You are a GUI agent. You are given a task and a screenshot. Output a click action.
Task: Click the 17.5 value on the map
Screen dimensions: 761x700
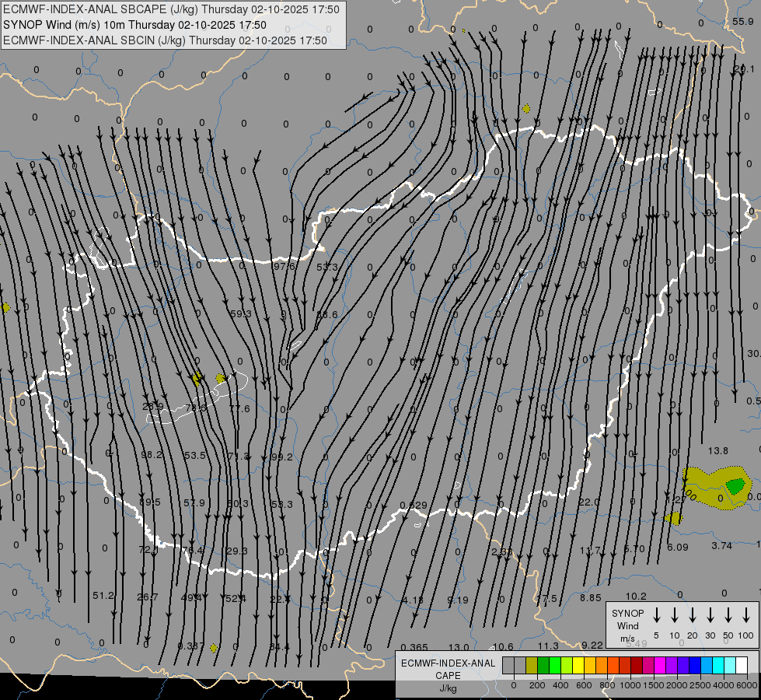pyautogui.click(x=546, y=598)
